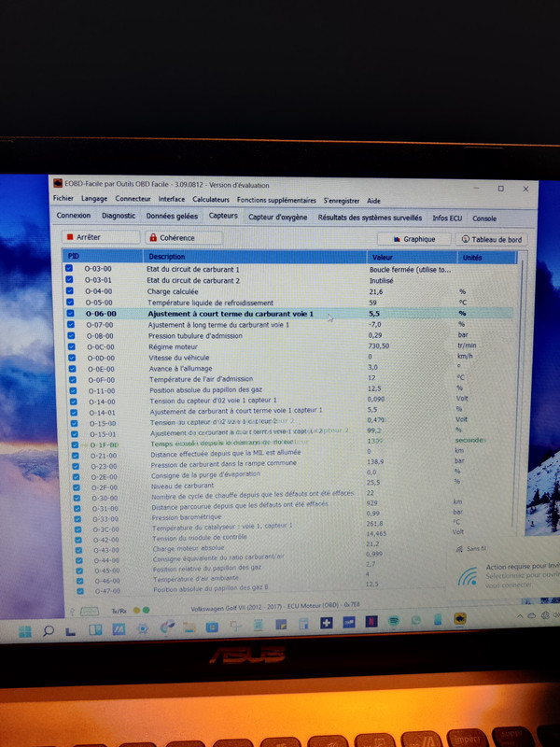Uncheck PID 0-05-00 coolant temperature checkbox
560x747 pixels.
(70, 302)
